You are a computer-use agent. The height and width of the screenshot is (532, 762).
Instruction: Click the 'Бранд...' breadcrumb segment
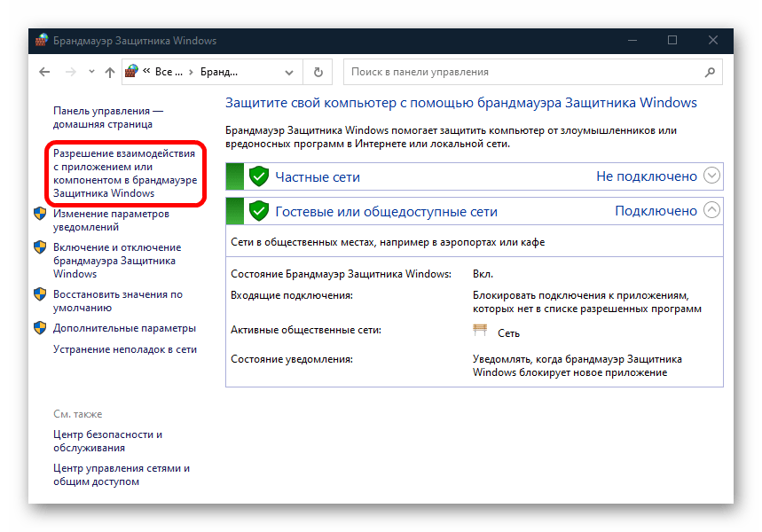(219, 72)
